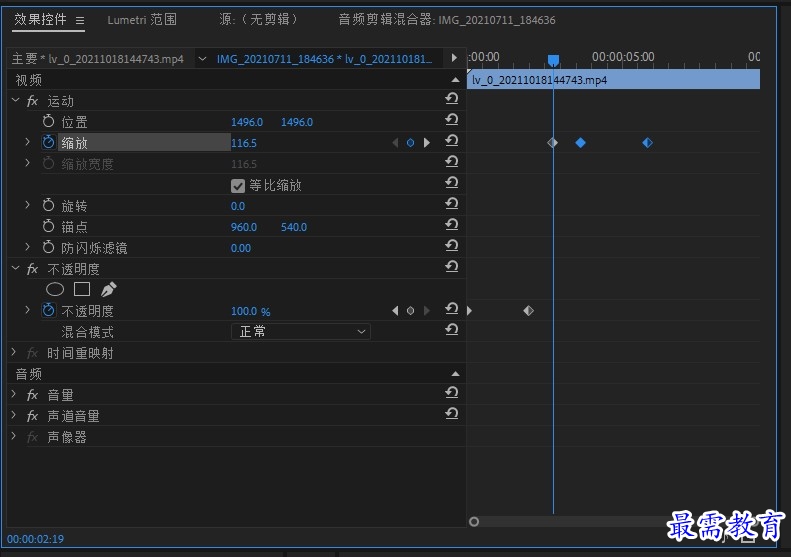This screenshot has height=557, width=791.
Task: Toggle the 运动 fx effect button
Action: (32, 101)
